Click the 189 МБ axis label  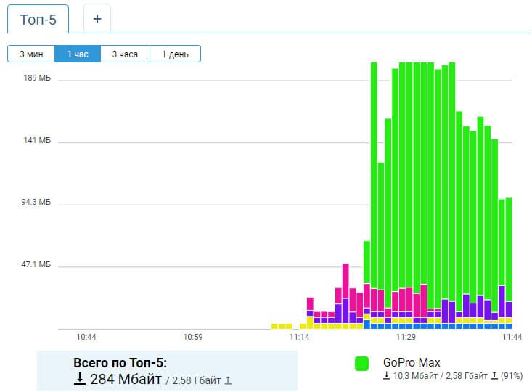coord(37,78)
